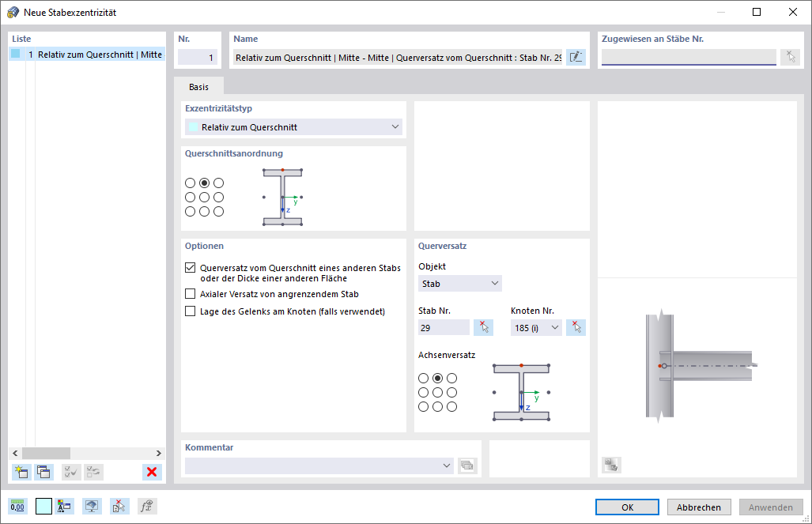Viewport: 812px width, 524px height.
Task: Select list entry 1 Relativ zum Querschnitt
Action: [x=87, y=55]
